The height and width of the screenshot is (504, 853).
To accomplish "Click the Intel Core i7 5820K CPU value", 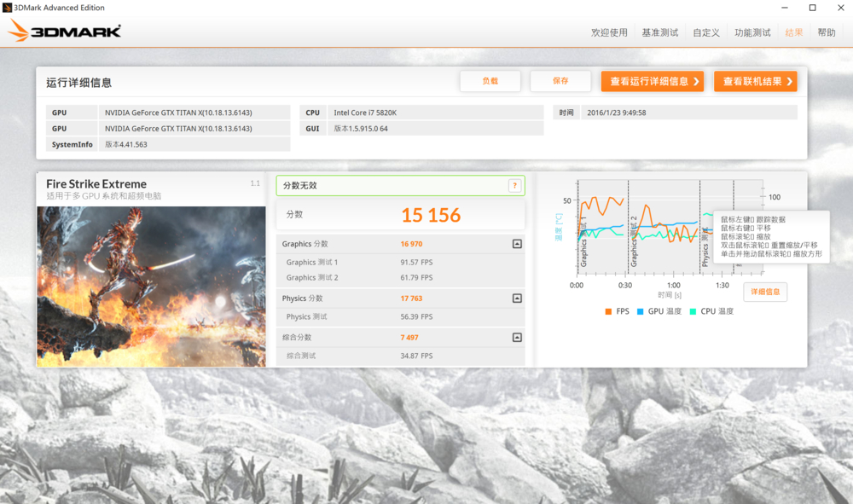I will click(365, 113).
